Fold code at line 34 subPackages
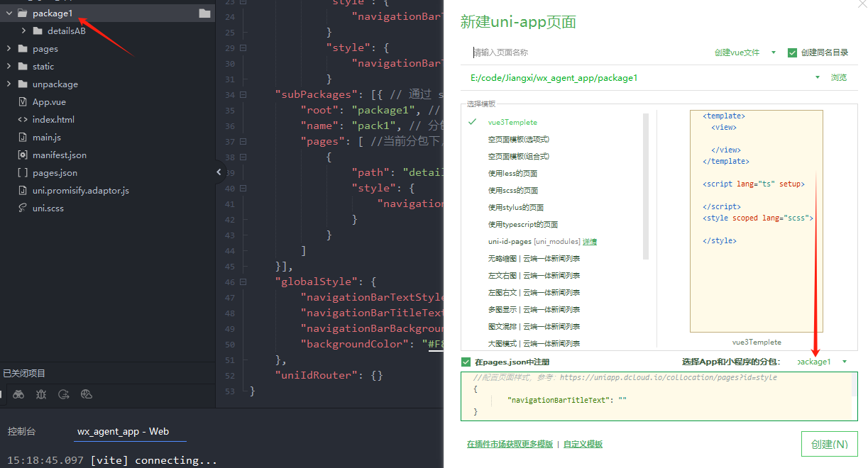The image size is (868, 468). (243, 95)
